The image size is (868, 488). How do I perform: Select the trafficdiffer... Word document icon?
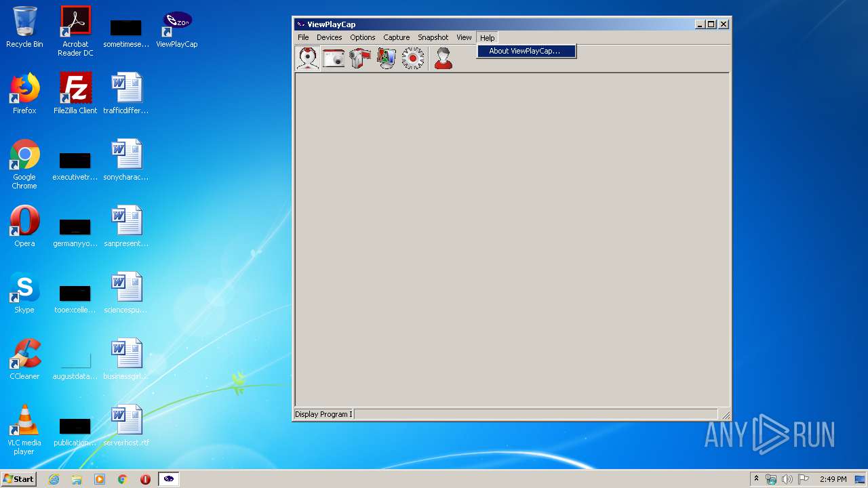(x=126, y=94)
